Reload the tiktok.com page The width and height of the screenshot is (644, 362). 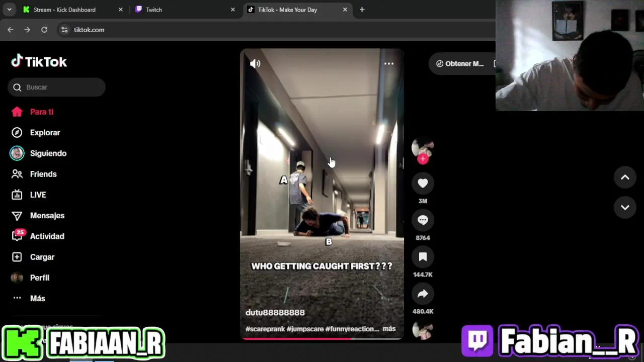click(x=44, y=30)
